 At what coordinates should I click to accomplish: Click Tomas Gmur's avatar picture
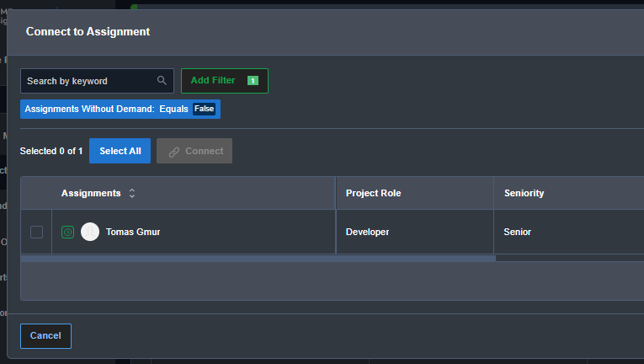90,232
